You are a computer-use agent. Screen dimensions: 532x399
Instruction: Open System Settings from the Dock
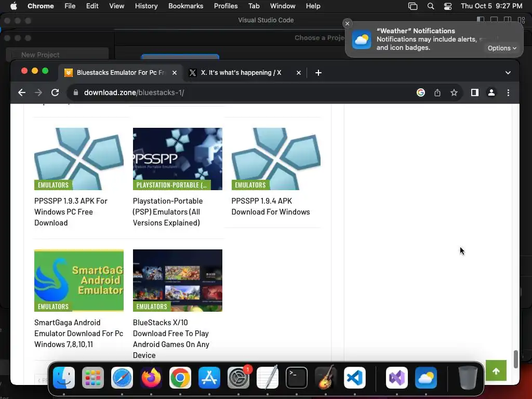(x=238, y=378)
